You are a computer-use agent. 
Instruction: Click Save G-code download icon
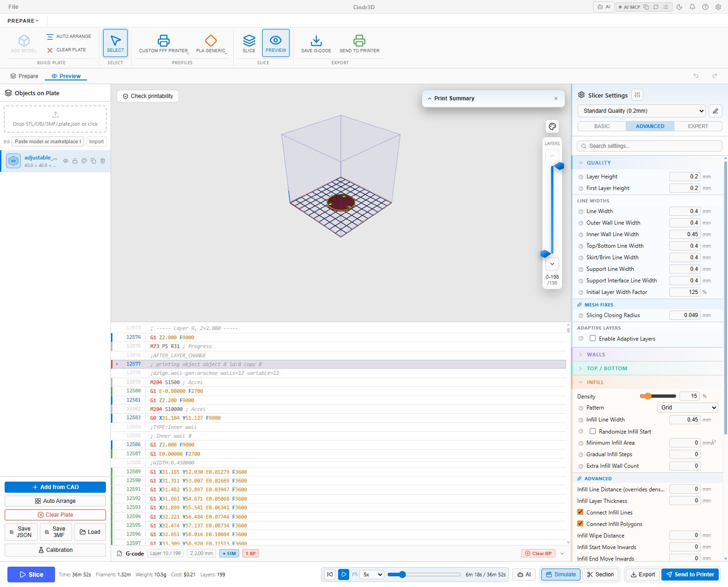coord(316,43)
